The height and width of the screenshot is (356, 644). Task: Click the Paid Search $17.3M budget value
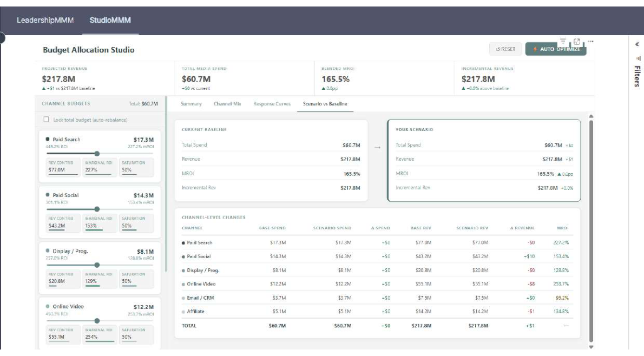tap(143, 140)
